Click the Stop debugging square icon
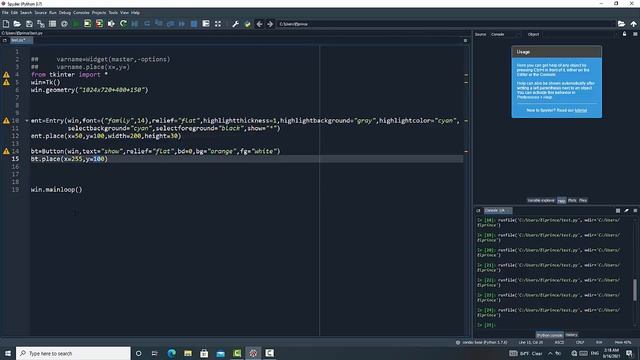This screenshot has height=360, width=640. point(194,24)
